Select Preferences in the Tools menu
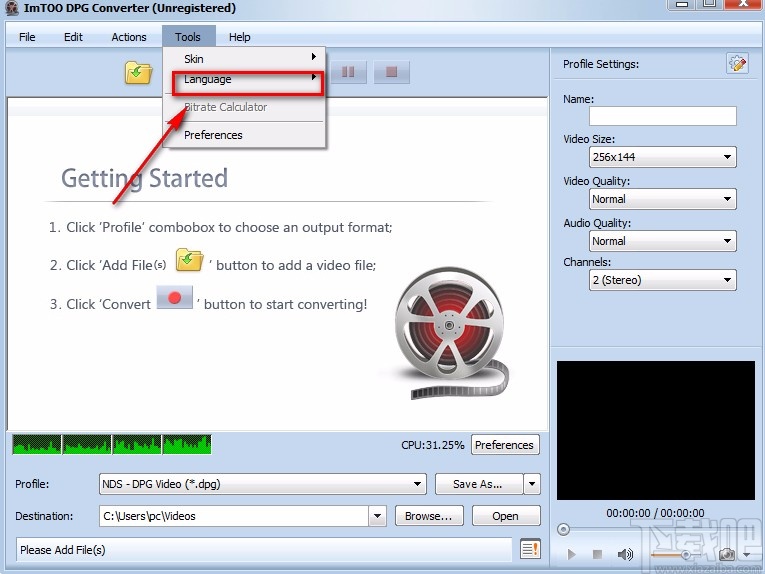765x574 pixels. click(213, 135)
